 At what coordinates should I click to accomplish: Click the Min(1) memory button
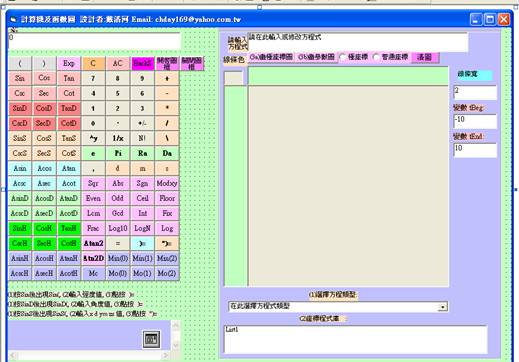142,258
